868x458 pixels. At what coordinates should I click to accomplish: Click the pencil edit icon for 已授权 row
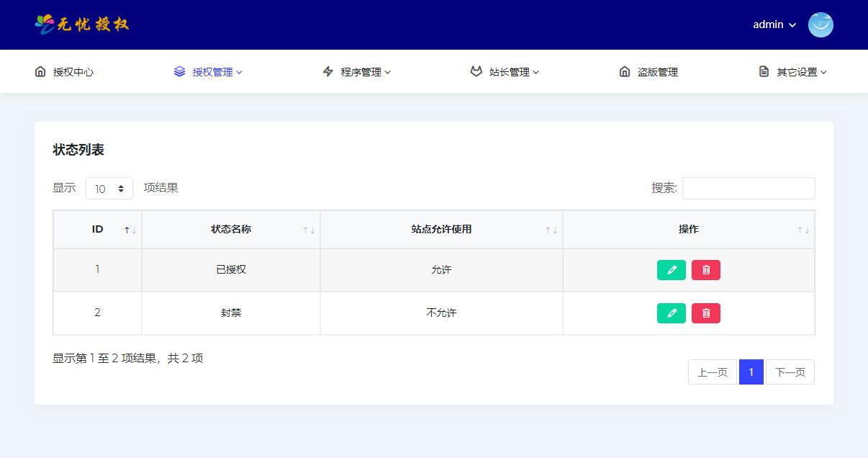pos(671,269)
